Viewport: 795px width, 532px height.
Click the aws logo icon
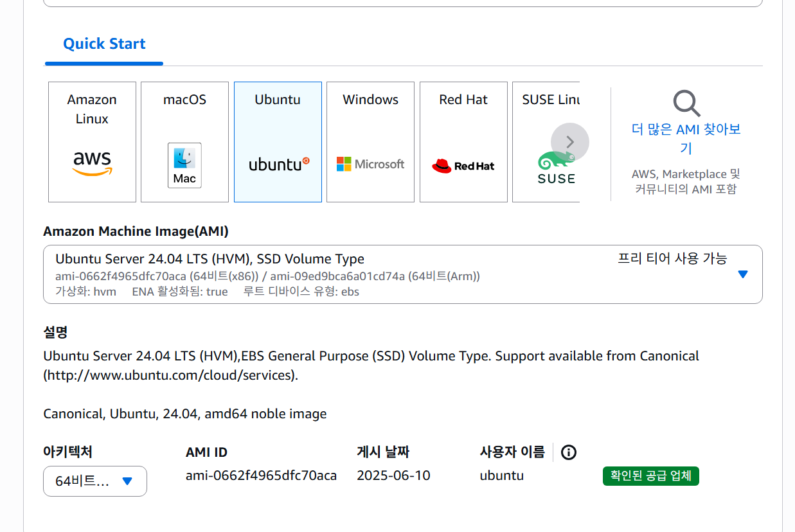click(92, 164)
